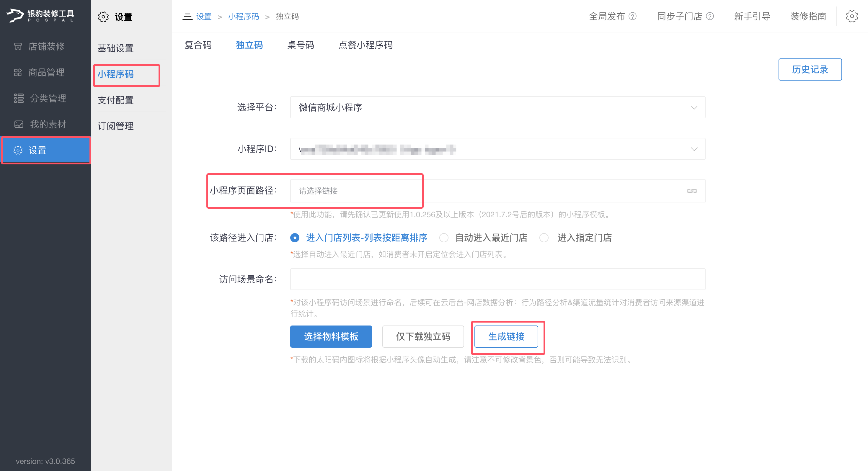
Task: Click the help icon next to 全局发布
Action: point(633,17)
